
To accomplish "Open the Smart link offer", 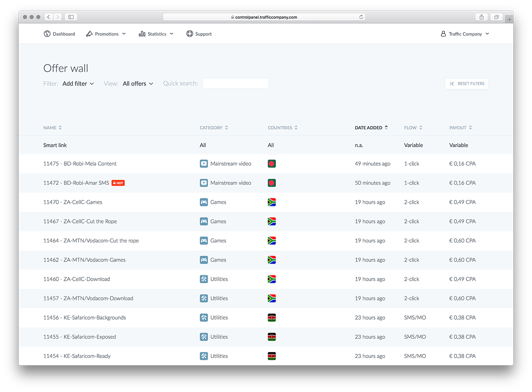I will click(55, 145).
